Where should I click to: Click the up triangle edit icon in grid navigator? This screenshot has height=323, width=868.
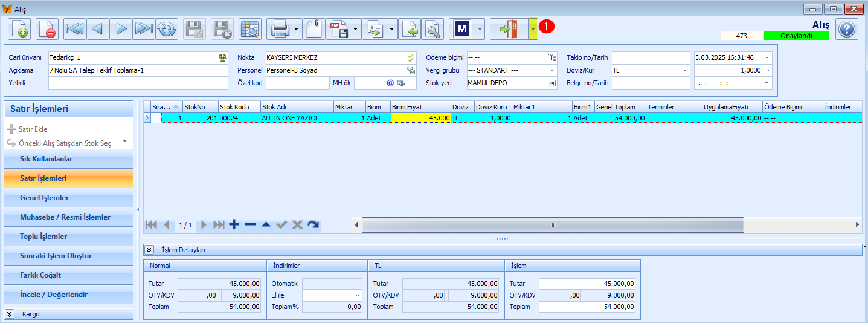pos(266,224)
